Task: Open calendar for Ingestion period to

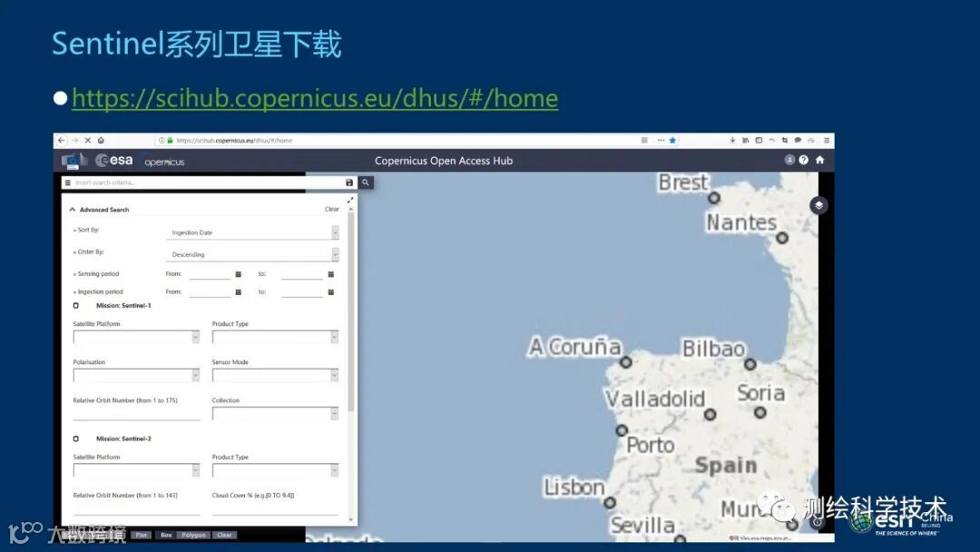Action: (x=331, y=292)
